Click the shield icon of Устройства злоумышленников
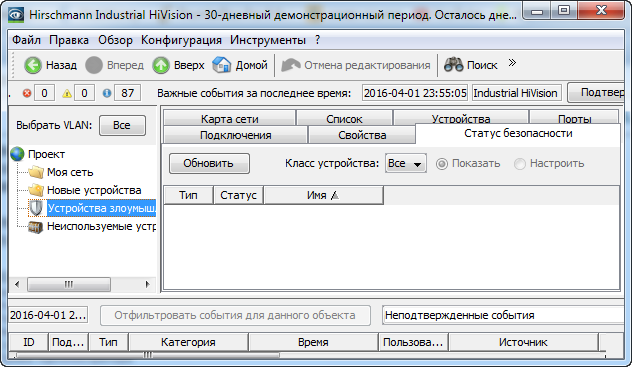 [x=36, y=208]
